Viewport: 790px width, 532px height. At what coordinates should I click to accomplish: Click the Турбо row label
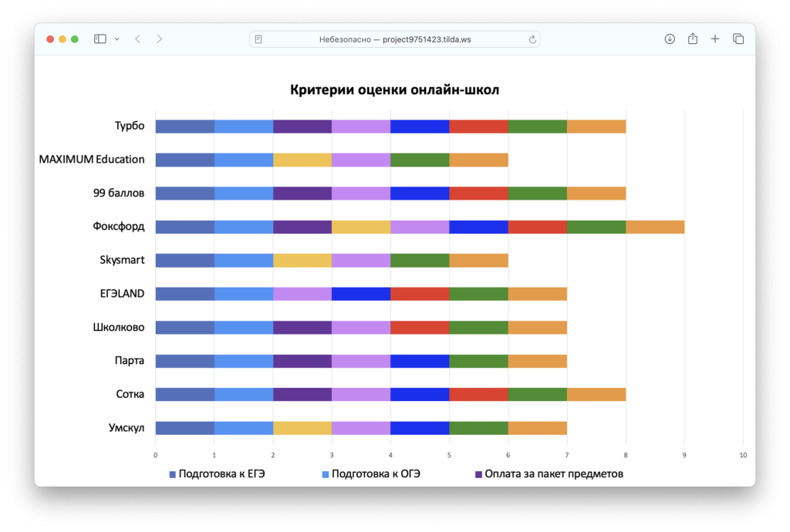130,126
